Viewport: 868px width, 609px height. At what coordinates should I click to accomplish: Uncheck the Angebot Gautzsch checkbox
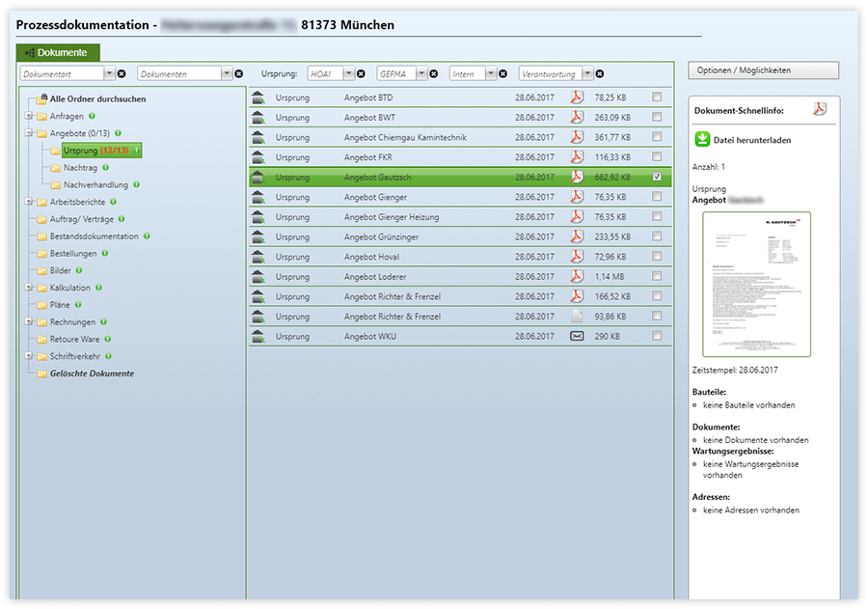tap(657, 177)
